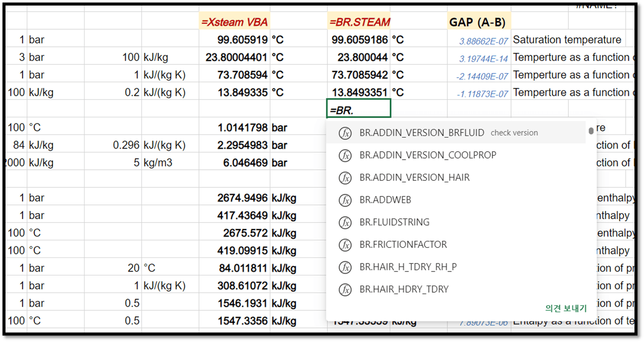Select BR.ADDIN_VERSION_BRFLUID from autocomplete list
This screenshot has width=644, height=342.
click(x=456, y=133)
